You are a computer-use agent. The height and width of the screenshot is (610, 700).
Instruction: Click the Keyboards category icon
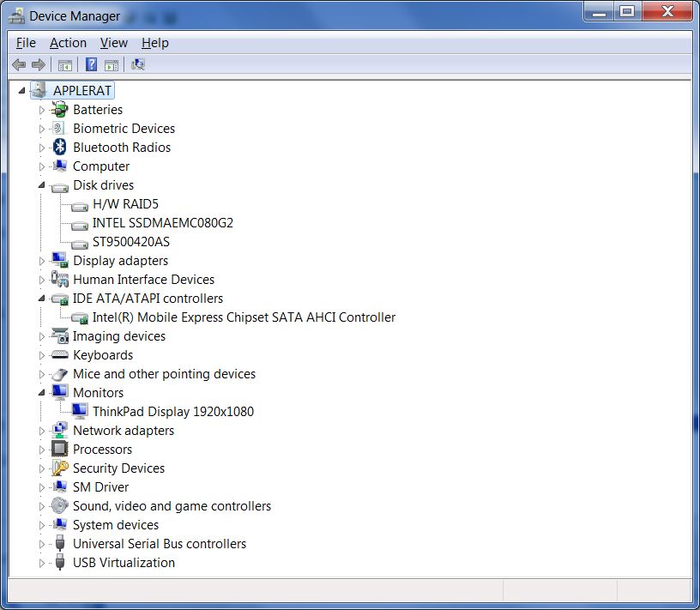[59, 355]
